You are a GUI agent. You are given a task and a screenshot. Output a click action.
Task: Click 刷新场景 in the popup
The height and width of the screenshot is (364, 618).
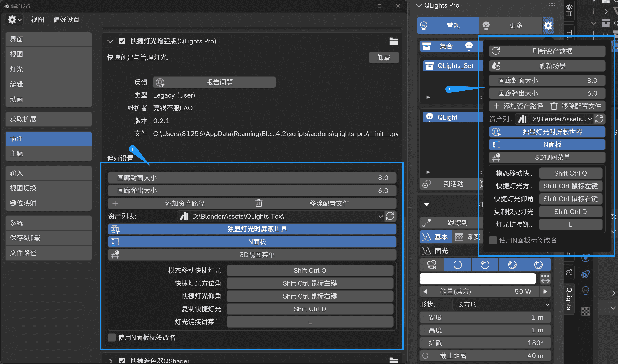[x=547, y=66]
